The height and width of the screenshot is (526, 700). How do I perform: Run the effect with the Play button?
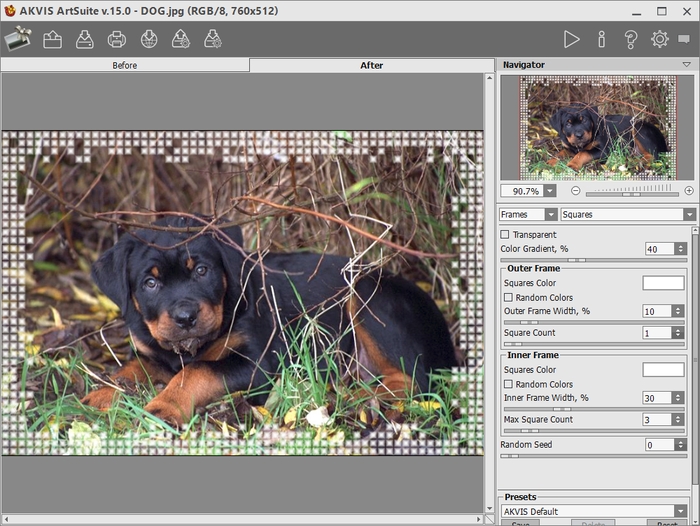[571, 39]
